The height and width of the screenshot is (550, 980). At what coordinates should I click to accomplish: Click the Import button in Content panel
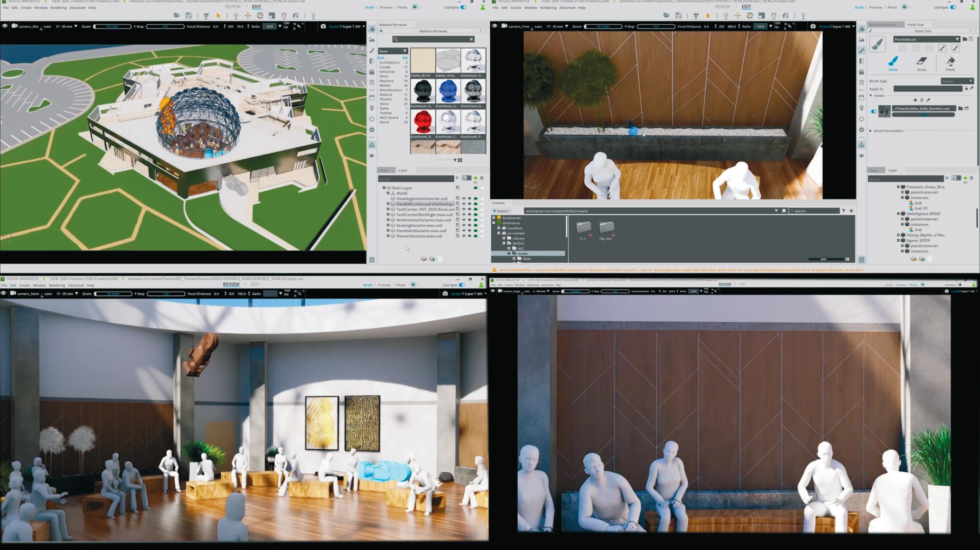click(x=501, y=211)
